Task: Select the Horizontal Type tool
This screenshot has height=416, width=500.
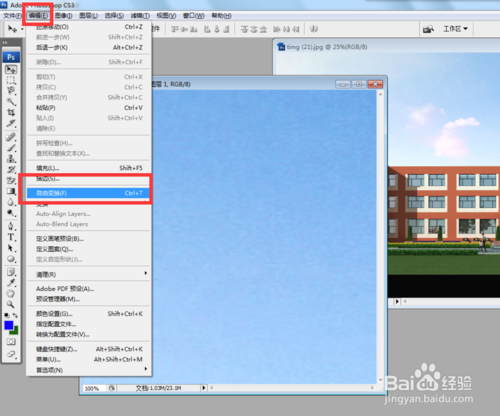Action: 11,237
